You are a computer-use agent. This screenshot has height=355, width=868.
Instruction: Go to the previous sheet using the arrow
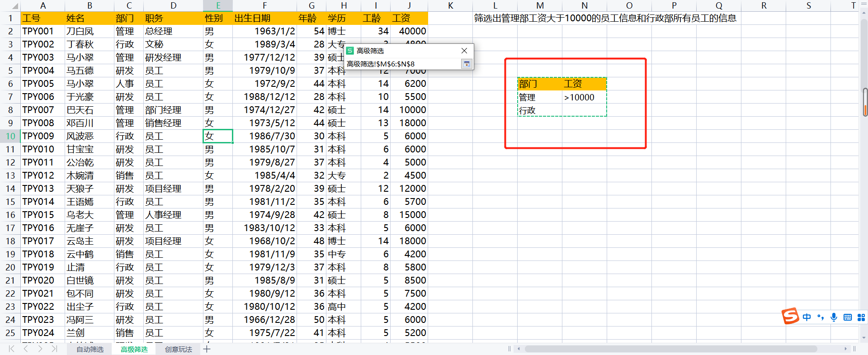[26, 349]
